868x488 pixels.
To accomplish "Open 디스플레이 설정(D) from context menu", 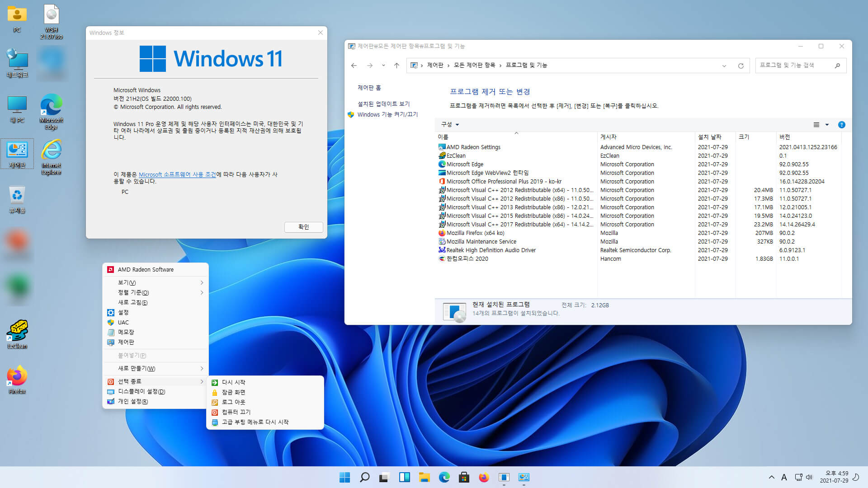I will click(x=156, y=391).
